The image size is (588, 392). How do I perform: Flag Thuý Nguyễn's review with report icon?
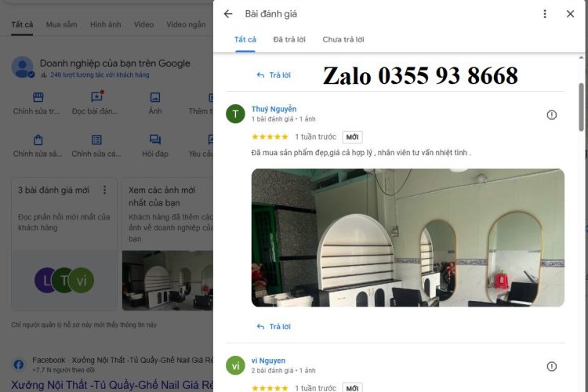point(551,114)
